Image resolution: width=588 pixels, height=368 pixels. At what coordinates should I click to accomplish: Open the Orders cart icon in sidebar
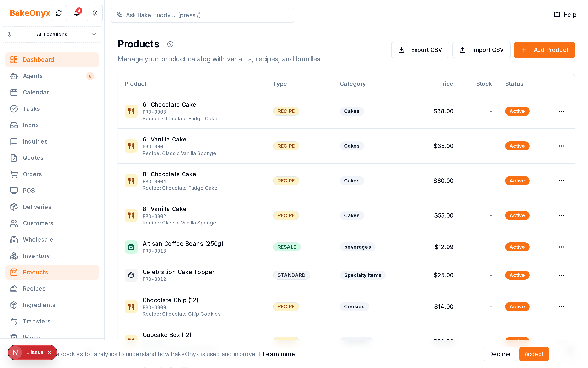pos(14,174)
